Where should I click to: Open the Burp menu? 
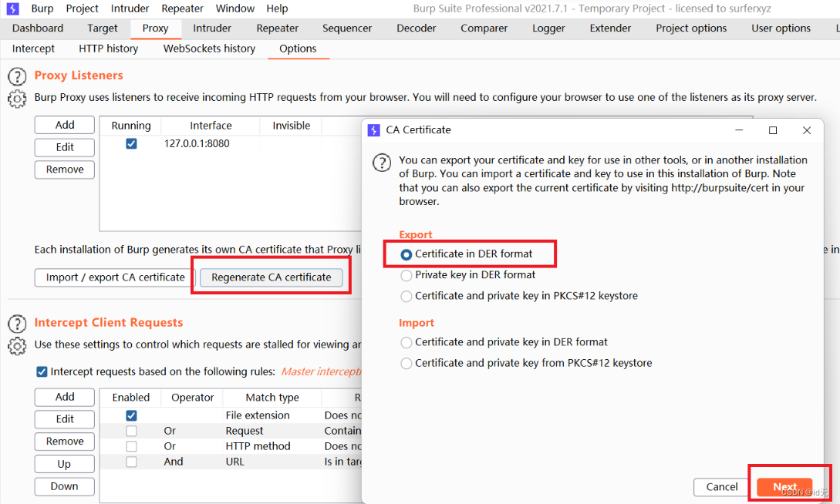click(42, 8)
